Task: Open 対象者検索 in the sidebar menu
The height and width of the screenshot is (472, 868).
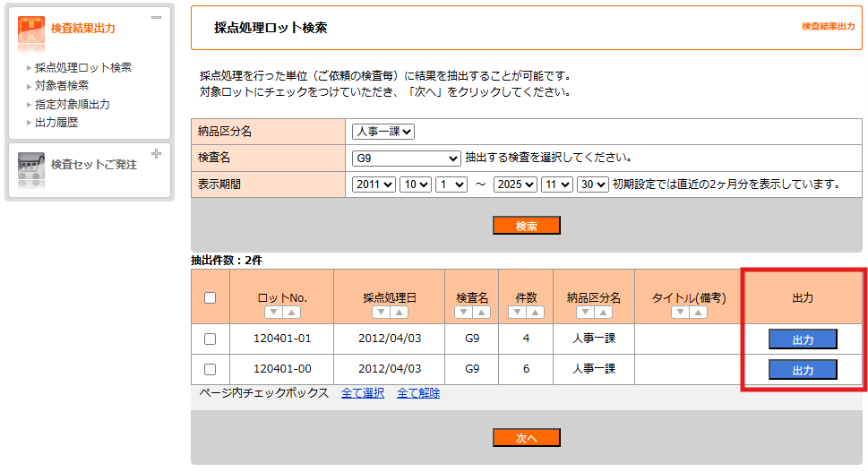Action: pos(62,86)
